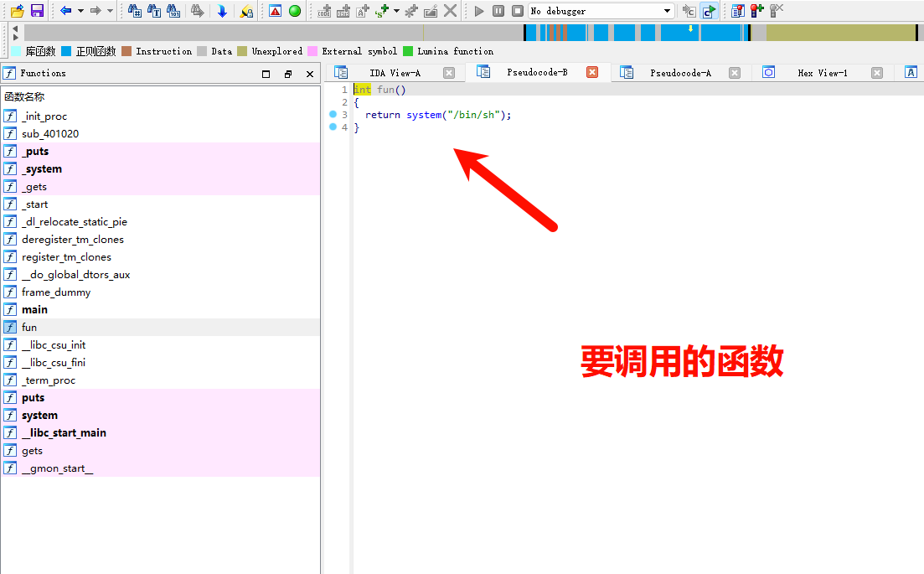Switch to the IDA View-A tab
Viewport: 924px width, 574px height.
395,73
